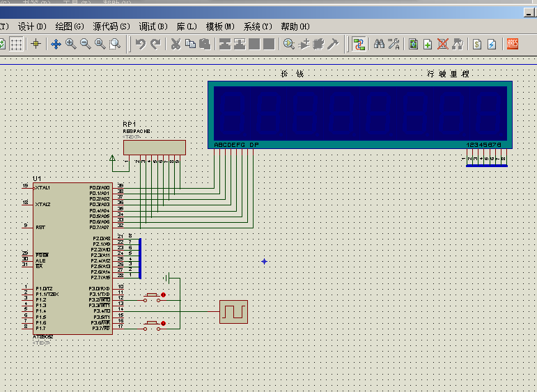Open the 模板(M) menu
This screenshot has width=537, height=392.
pyautogui.click(x=220, y=26)
